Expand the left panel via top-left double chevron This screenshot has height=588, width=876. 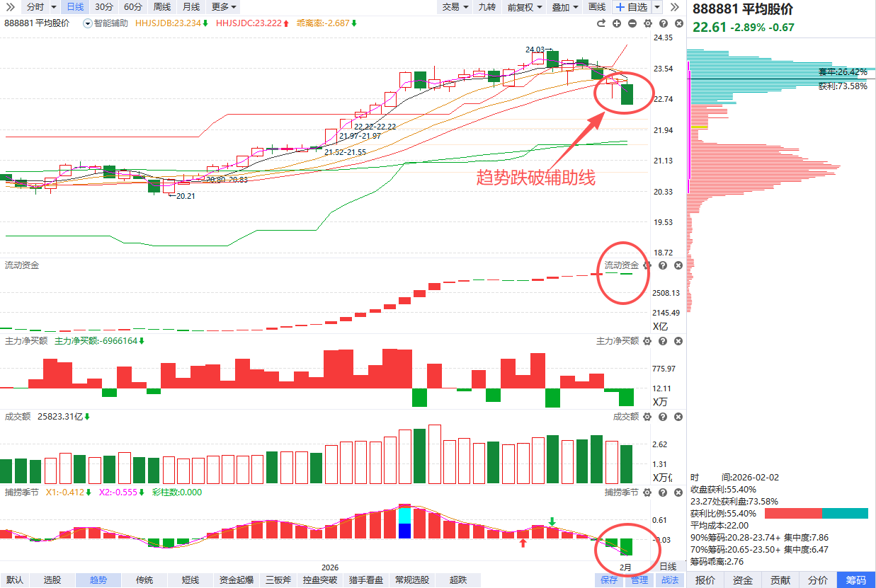[10, 7]
